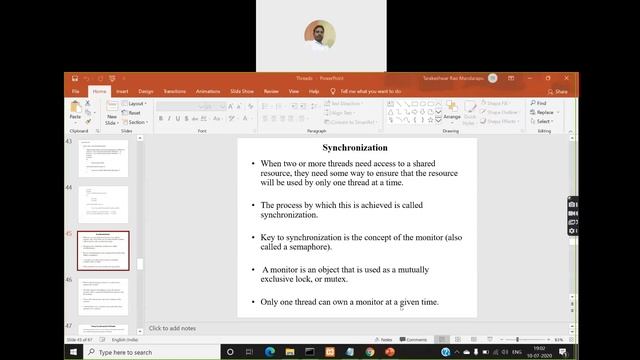Toggle Normal view button in status bar
This screenshot has width=640, height=360.
pos(442,340)
